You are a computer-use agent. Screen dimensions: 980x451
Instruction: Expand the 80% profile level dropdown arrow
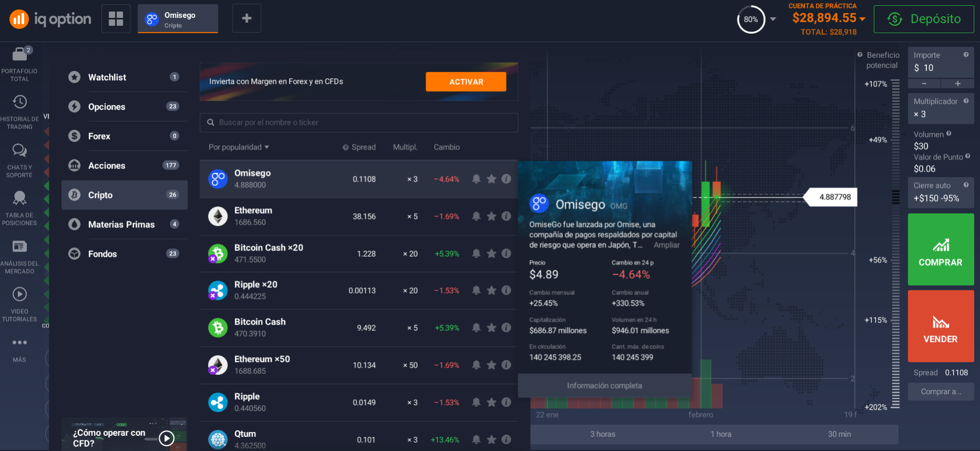pyautogui.click(x=773, y=19)
